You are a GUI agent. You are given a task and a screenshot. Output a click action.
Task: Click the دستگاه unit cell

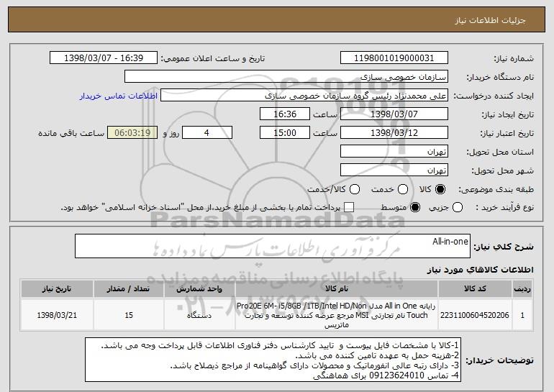click(199, 315)
